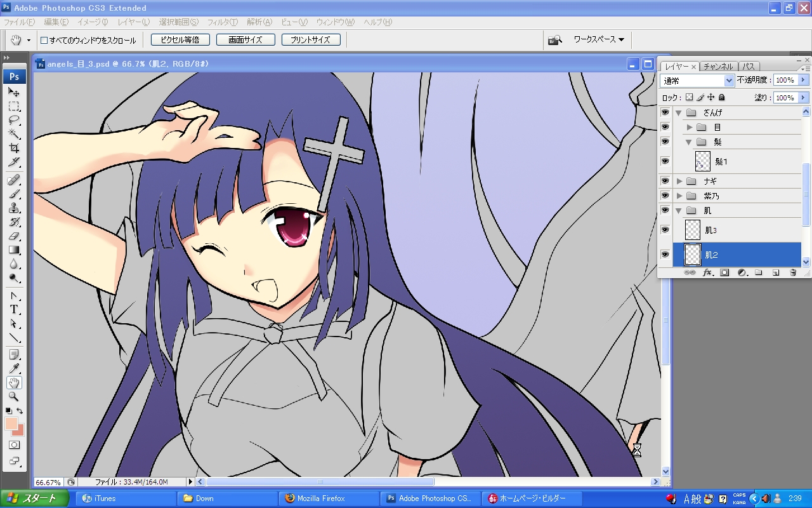
Task: Collapse the ざんげ layer group
Action: click(x=679, y=113)
